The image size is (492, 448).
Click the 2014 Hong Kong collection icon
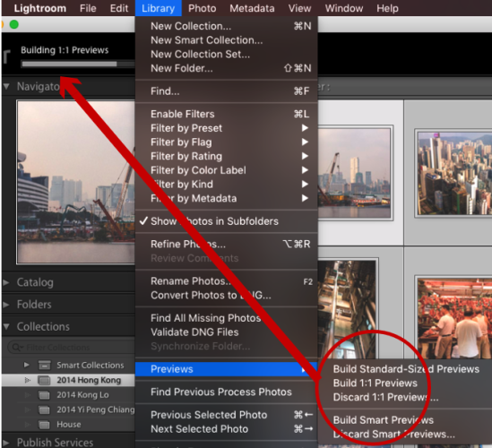coord(44,380)
